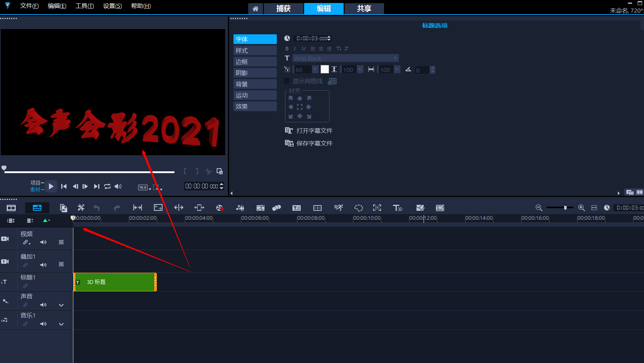Screen dimensions: 644x363
Task: Click the split-screen template creator icon
Action: pos(317,208)
